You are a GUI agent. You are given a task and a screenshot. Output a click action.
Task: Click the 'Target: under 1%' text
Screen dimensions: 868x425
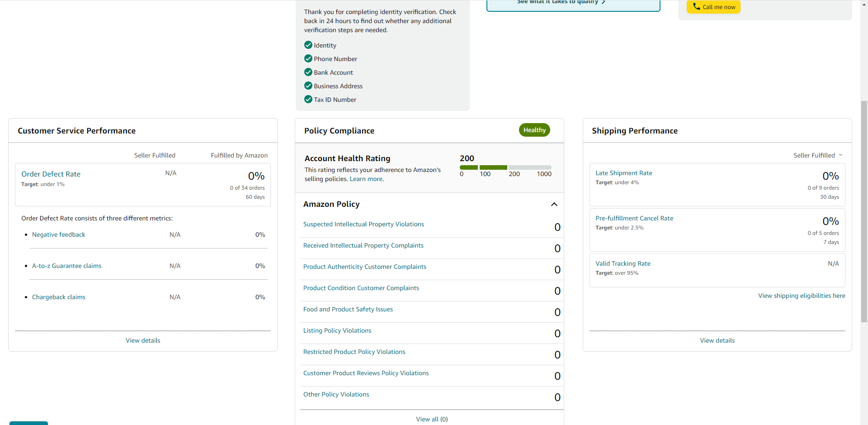point(43,184)
